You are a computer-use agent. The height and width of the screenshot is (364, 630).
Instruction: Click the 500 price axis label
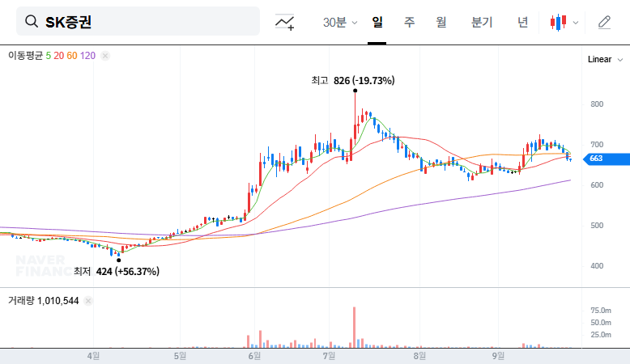[x=597, y=226]
